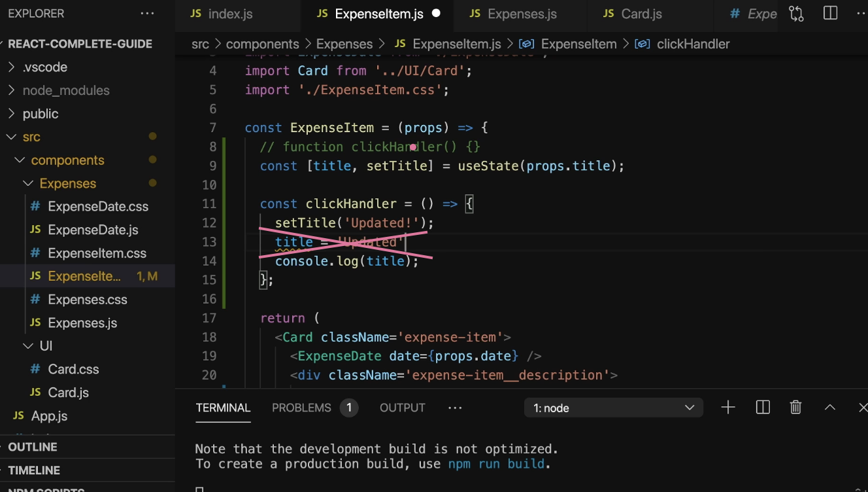Open editor more actions ellipsis
The image size is (868, 492).
[861, 13]
